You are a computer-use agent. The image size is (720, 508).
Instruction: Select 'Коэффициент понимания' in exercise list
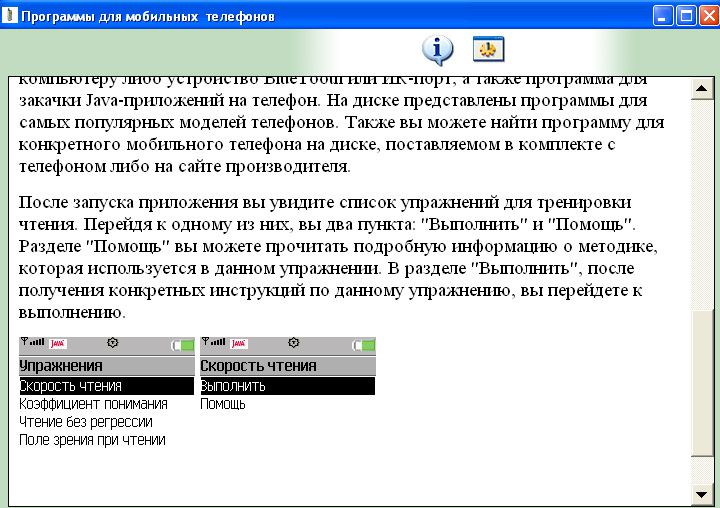coord(93,404)
